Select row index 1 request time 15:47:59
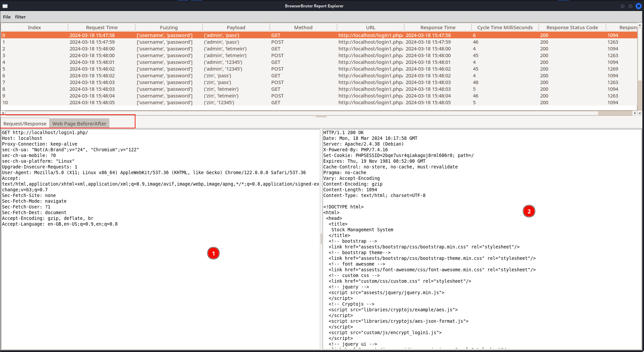The height and width of the screenshot is (352, 644). (92, 42)
